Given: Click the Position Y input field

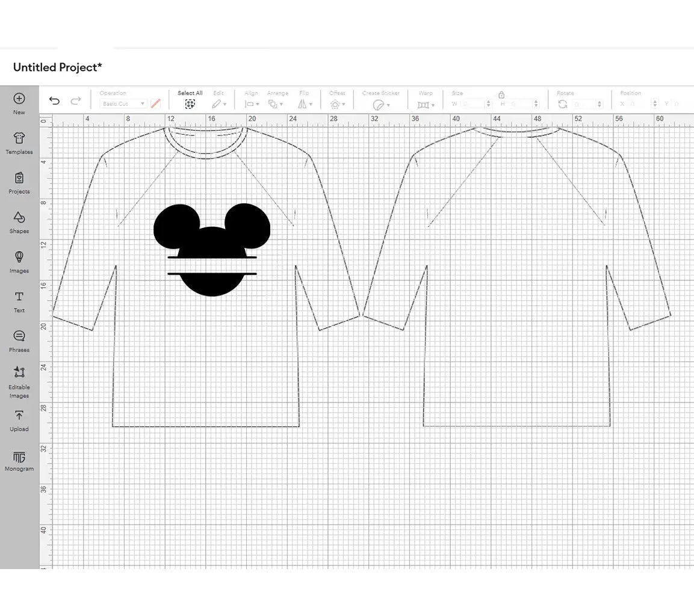Looking at the screenshot, I should pyautogui.click(x=684, y=104).
